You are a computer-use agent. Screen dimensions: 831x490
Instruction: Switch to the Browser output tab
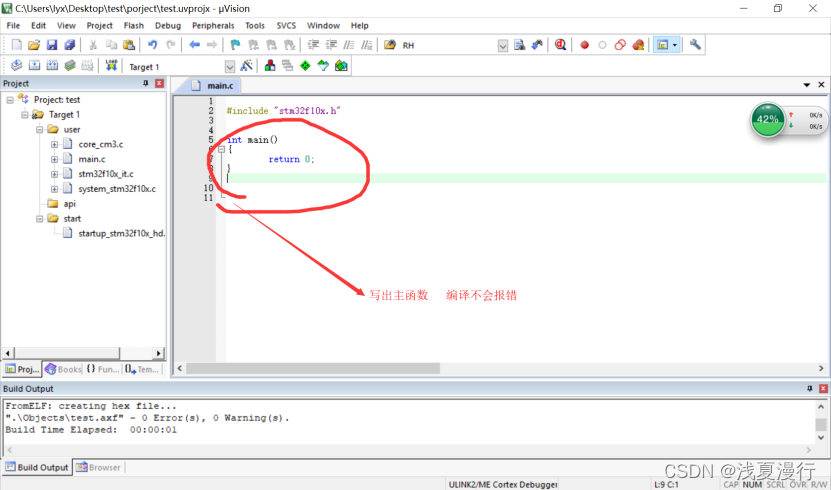point(98,467)
